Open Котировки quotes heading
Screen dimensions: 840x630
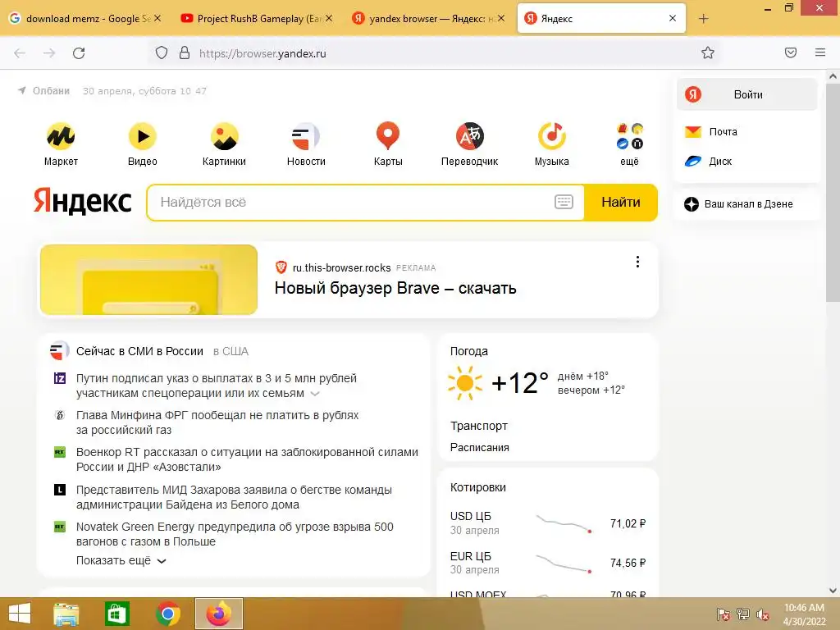tap(478, 487)
